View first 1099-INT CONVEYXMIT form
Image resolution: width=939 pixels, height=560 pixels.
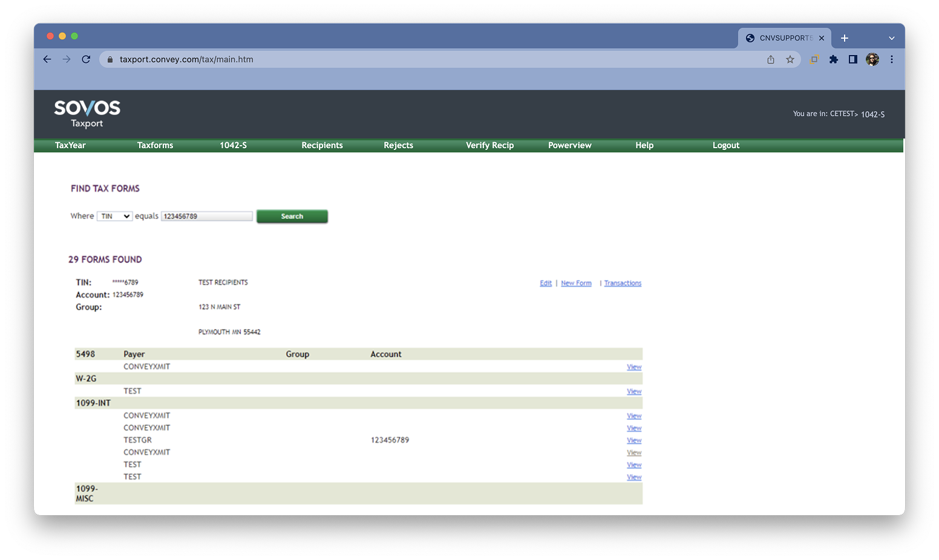pyautogui.click(x=634, y=416)
